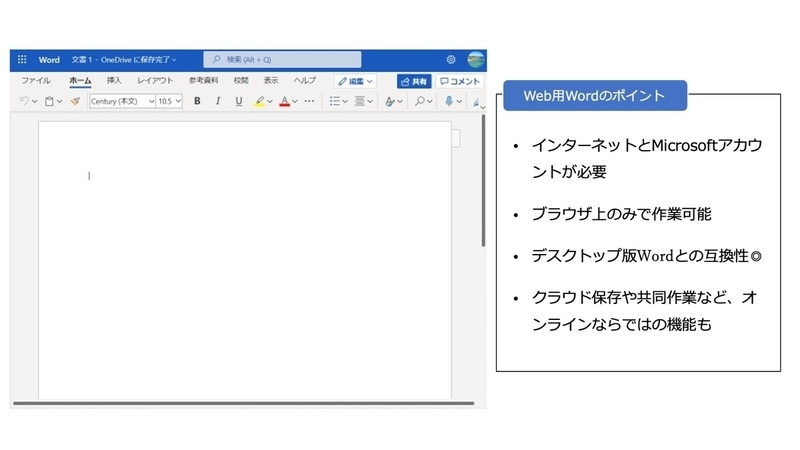Viewport: 800px width, 450px height.
Task: Expand highlight color options chevron
Action: [270, 102]
